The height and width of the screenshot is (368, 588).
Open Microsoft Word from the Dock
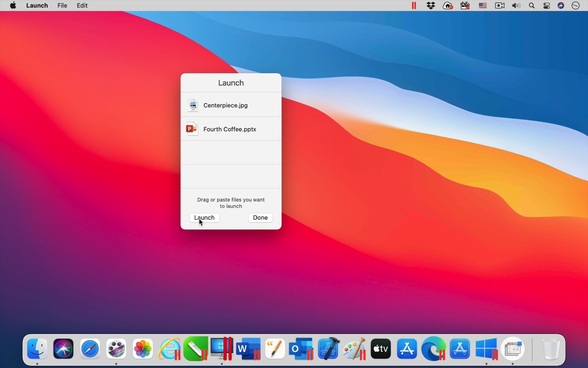point(248,348)
